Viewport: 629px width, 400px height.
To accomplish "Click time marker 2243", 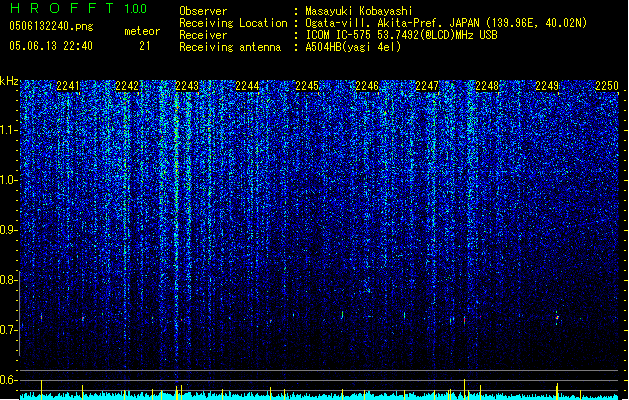I will tap(187, 86).
